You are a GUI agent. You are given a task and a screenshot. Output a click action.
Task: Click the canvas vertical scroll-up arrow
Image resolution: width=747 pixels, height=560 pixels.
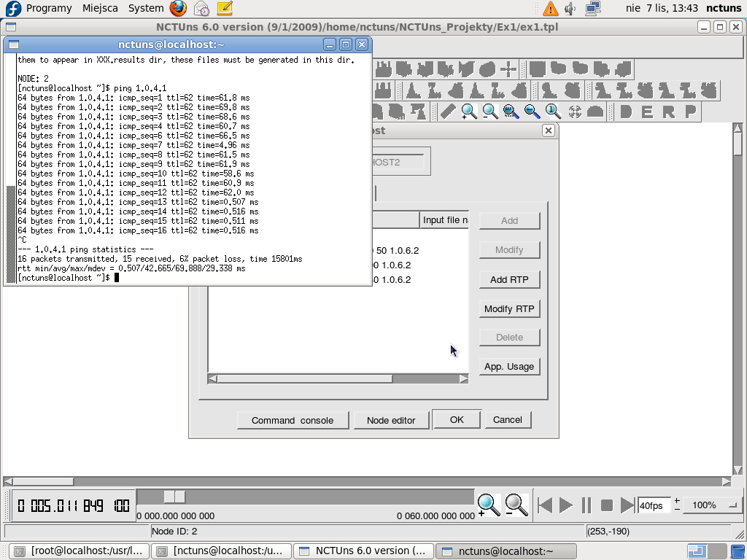tap(738, 128)
